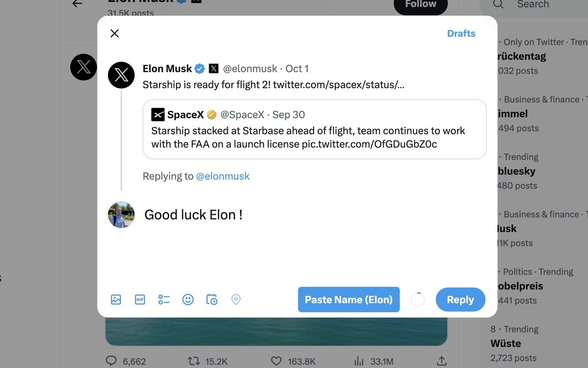Go back with the arrow icon
This screenshot has width=588, height=368.
tap(77, 4)
